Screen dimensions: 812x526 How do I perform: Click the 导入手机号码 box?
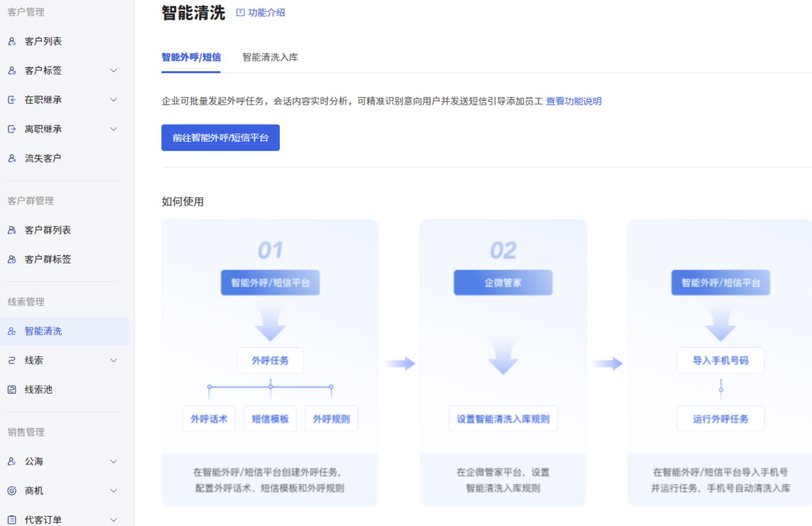point(721,360)
